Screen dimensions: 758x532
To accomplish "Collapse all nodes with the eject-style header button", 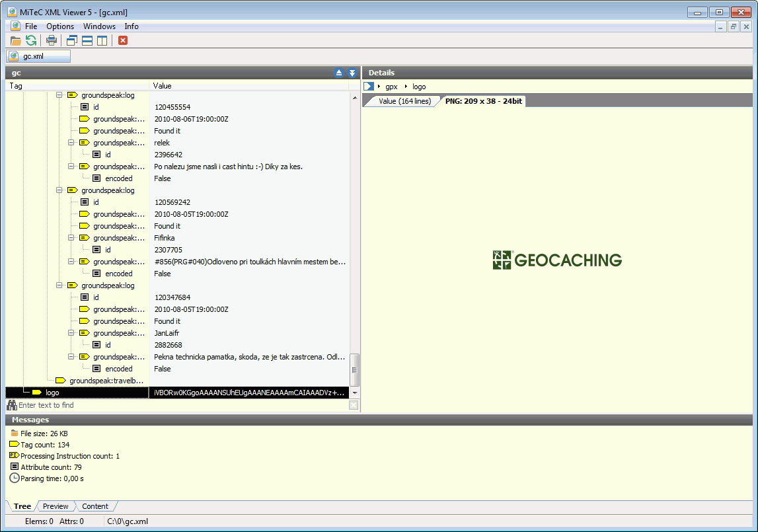I will click(x=339, y=73).
